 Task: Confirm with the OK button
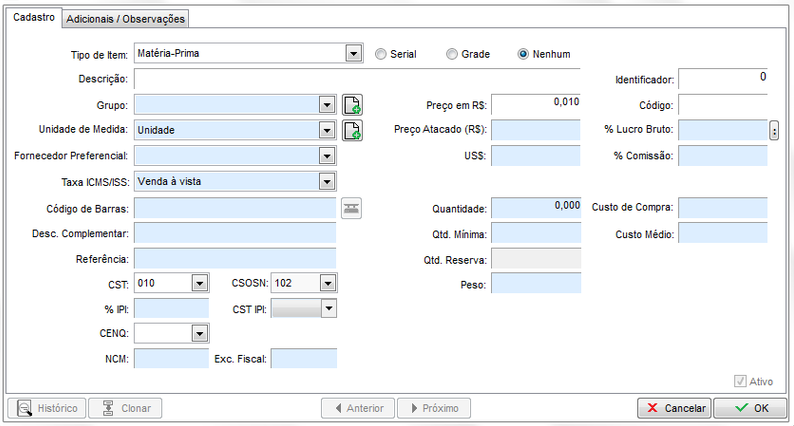pyautogui.click(x=751, y=408)
